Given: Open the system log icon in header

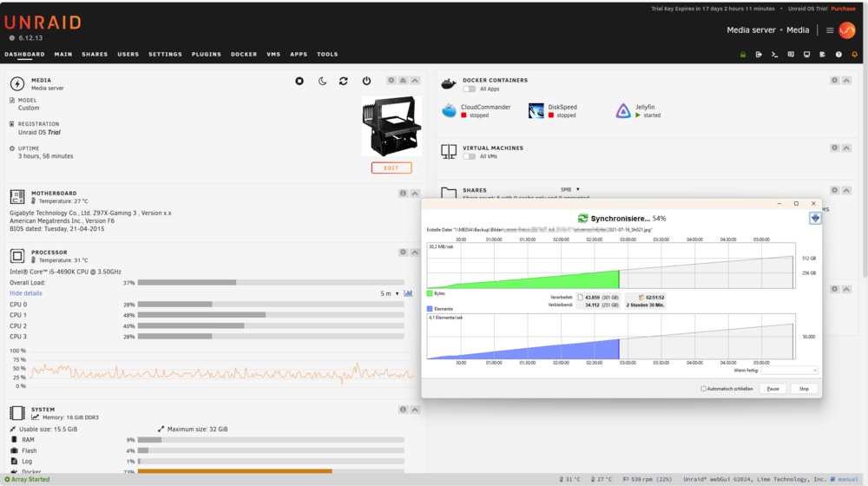Looking at the screenshot, I should click(x=823, y=55).
